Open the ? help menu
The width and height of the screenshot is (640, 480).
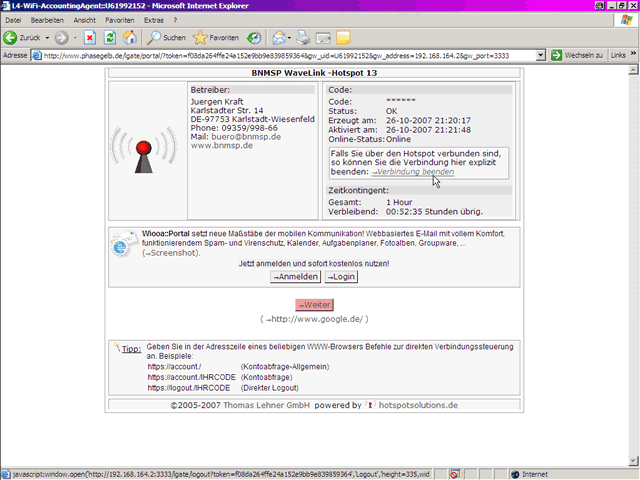pyautogui.click(x=175, y=20)
